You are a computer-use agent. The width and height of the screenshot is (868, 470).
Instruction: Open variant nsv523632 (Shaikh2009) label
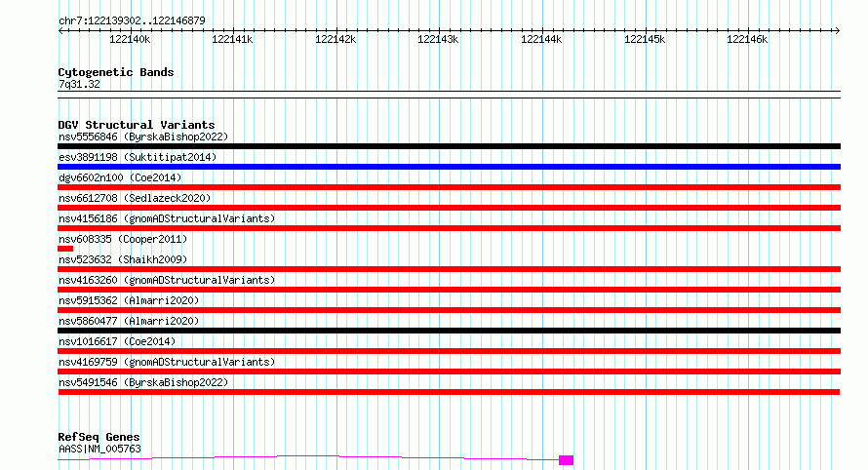pyautogui.click(x=123, y=259)
